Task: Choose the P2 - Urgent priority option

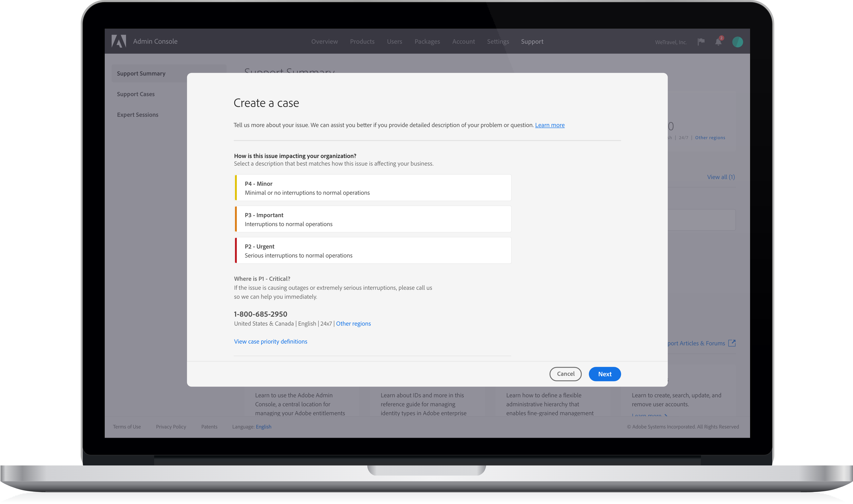Action: click(x=373, y=251)
